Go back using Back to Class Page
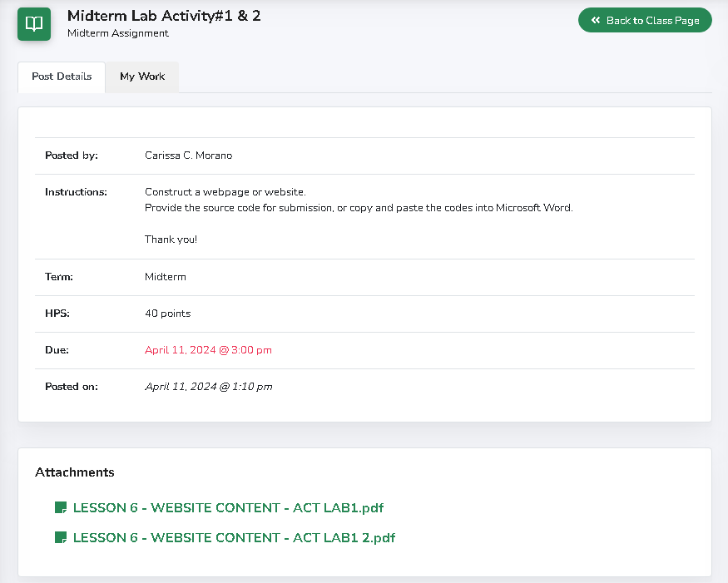The width and height of the screenshot is (728, 583). pos(645,21)
